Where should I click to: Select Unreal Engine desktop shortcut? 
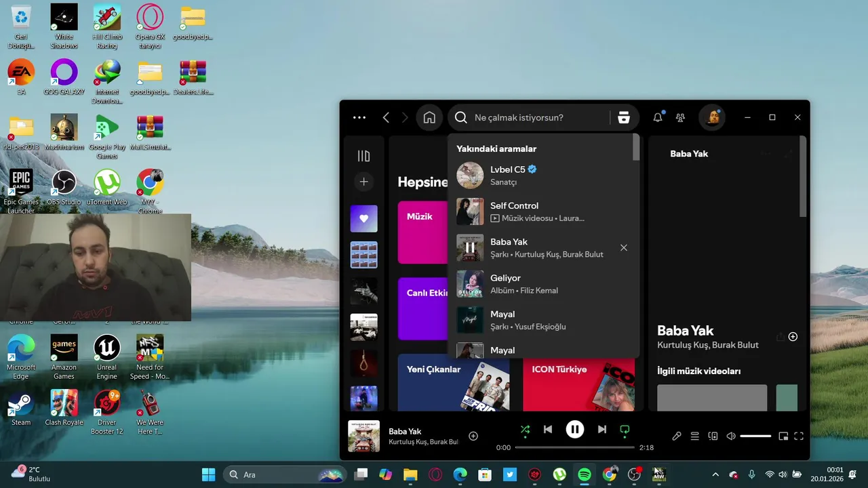(106, 357)
